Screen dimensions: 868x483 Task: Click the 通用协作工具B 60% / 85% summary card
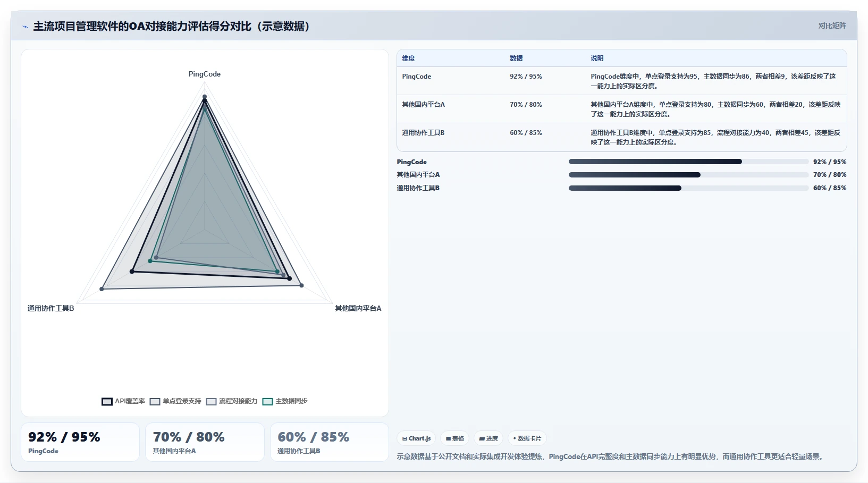330,442
